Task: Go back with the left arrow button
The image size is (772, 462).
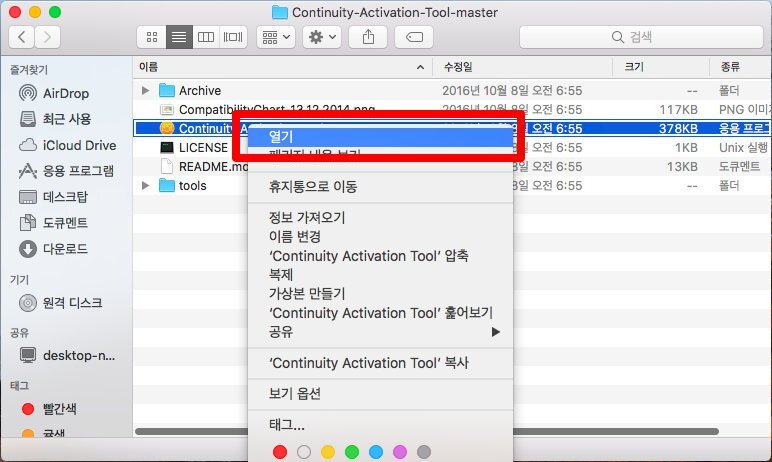Action: pyautogui.click(x=22, y=37)
